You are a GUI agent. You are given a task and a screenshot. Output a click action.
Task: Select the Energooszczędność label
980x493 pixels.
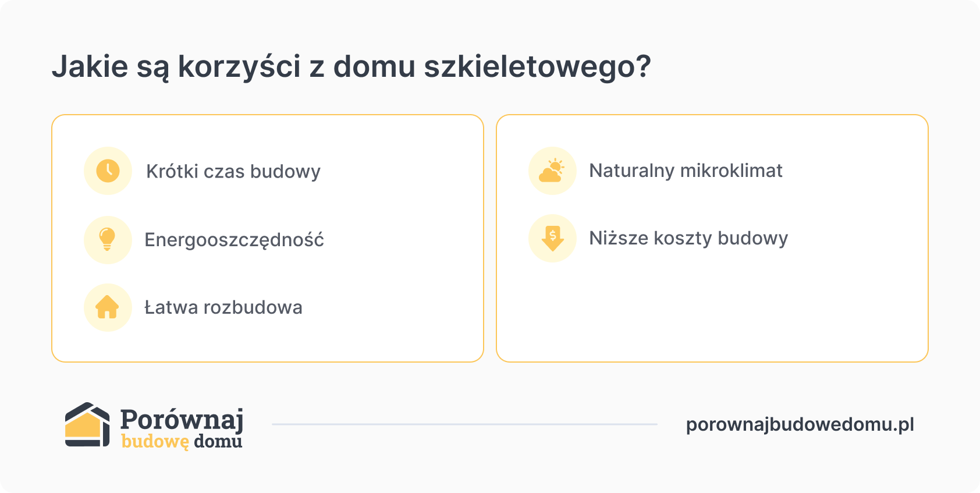[x=234, y=240]
